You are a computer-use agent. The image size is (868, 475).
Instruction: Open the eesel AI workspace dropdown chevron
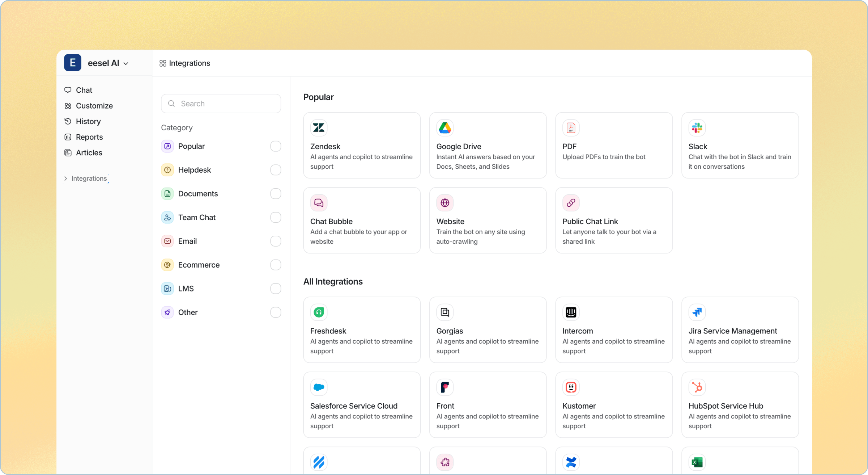[x=126, y=64]
